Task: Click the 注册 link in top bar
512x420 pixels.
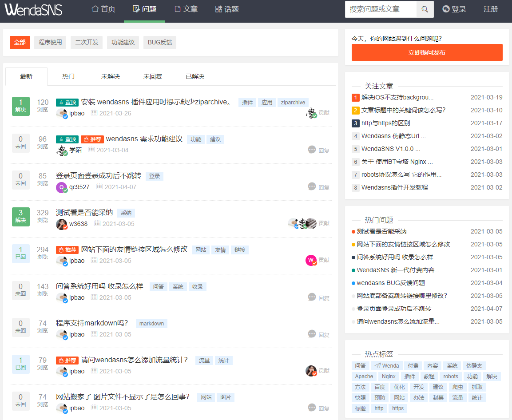Action: (491, 8)
